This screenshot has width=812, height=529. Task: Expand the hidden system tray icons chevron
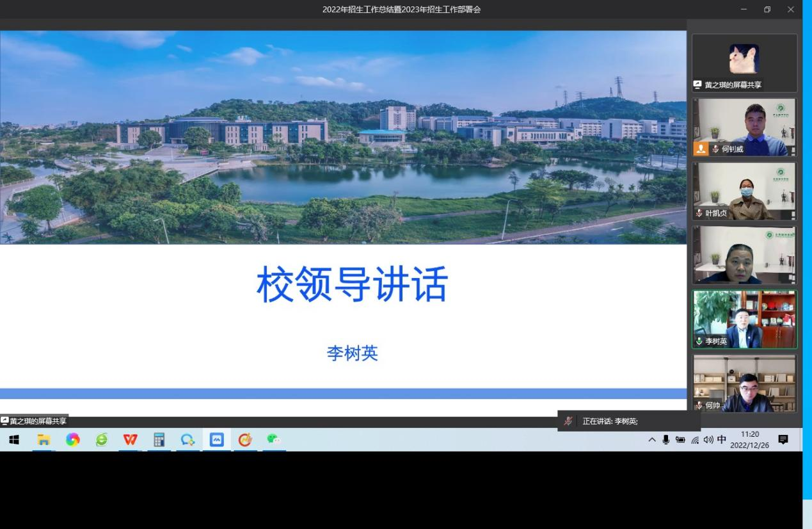[x=652, y=439]
